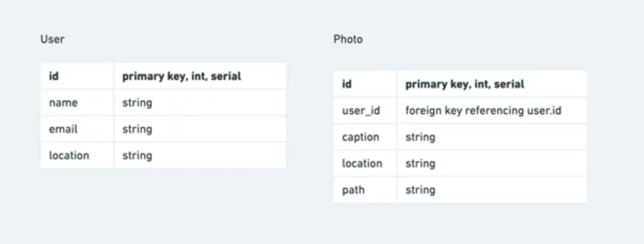This screenshot has width=644, height=244.
Task: Click Photo table's primary key type cell
Action: click(465, 84)
